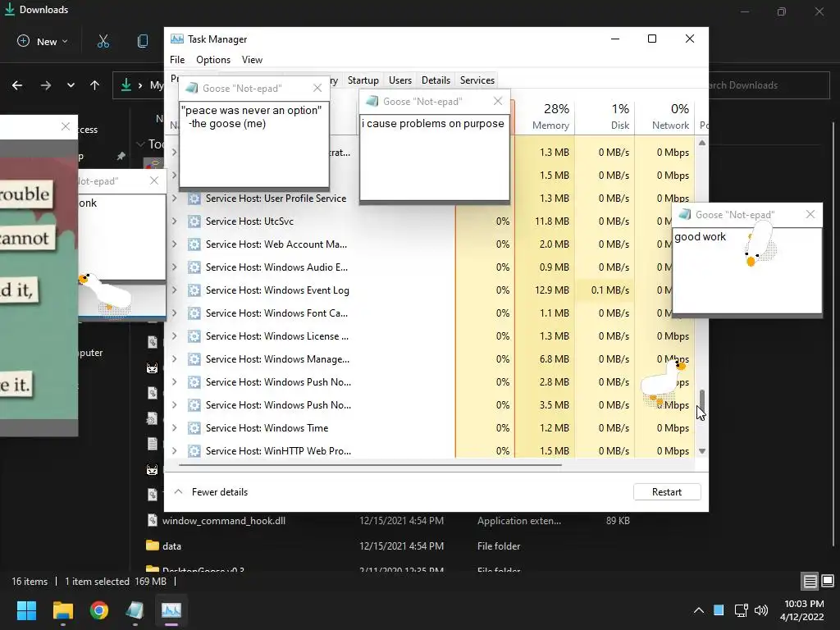Image resolution: width=840 pixels, height=630 pixels.
Task: Select the data folder in Downloads
Action: (171, 546)
